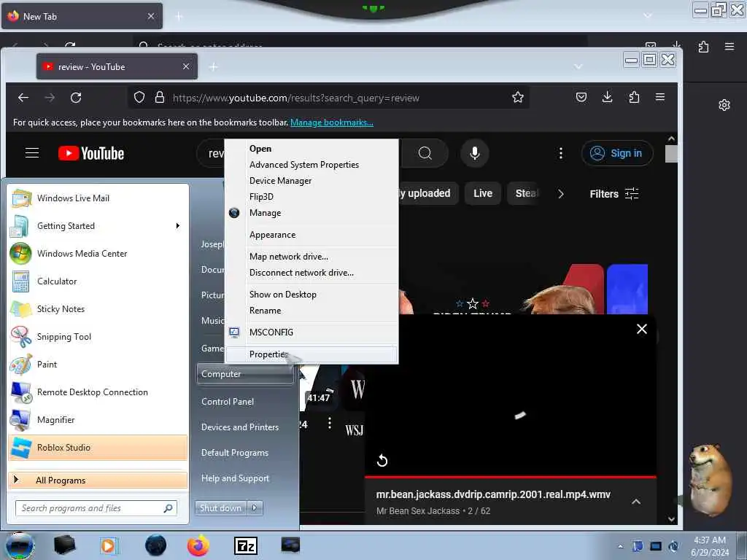Open shut down options arrow
The image size is (747, 560).
[x=255, y=508]
